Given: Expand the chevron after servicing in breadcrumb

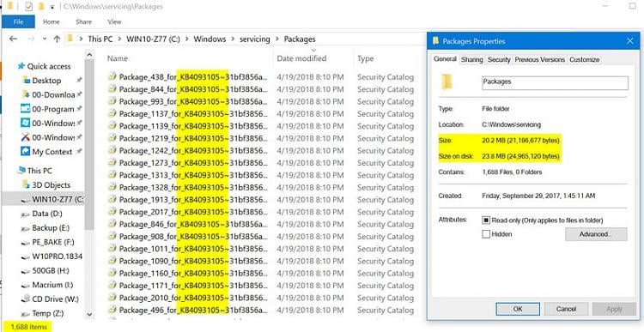Looking at the screenshot, I should tap(277, 39).
